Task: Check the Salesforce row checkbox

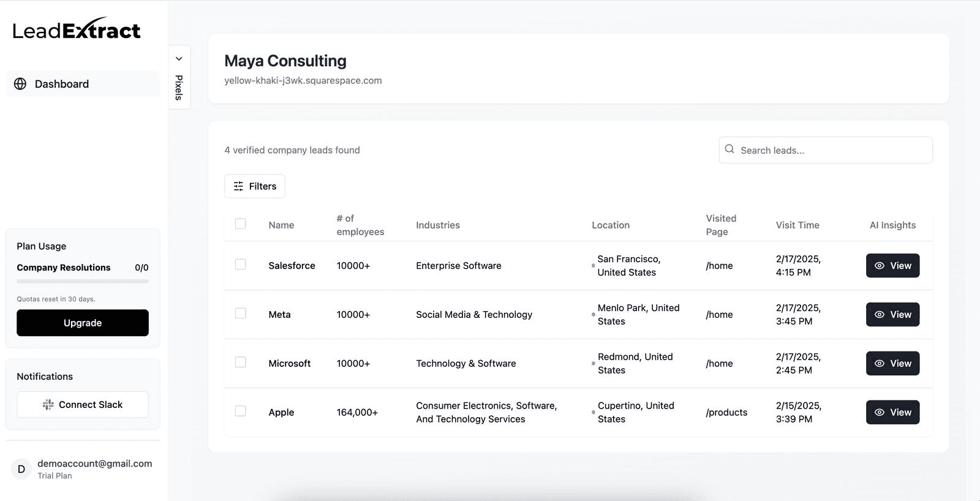Action: click(x=241, y=264)
